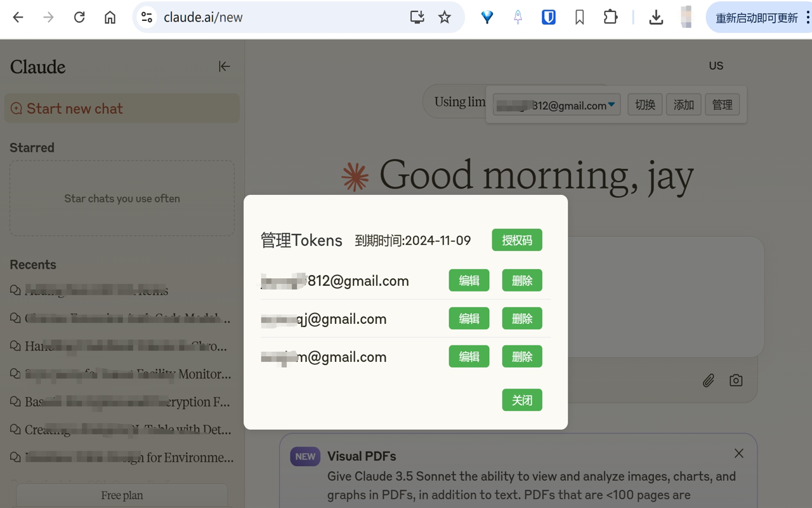Start a new chat
The width and height of the screenshot is (812, 508).
[x=122, y=109]
